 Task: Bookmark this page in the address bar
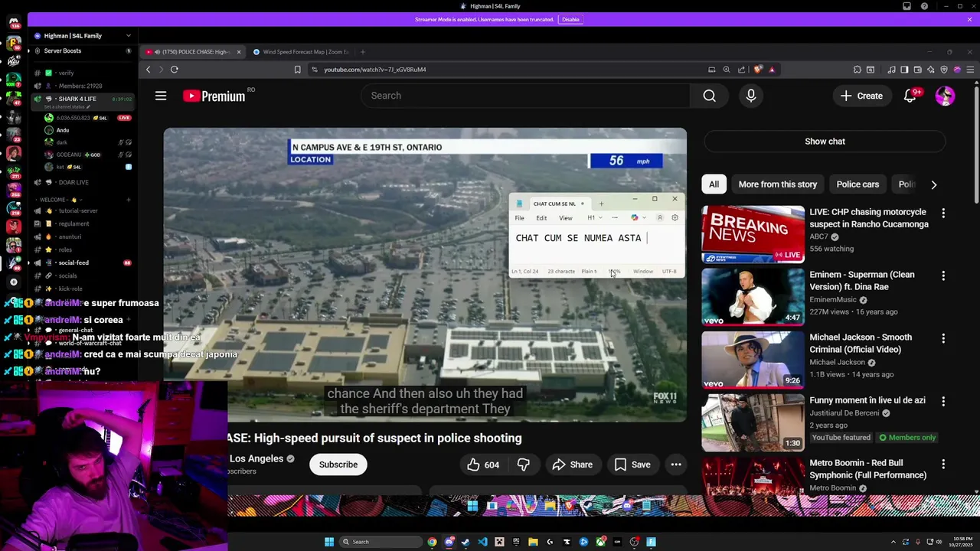coord(298,70)
